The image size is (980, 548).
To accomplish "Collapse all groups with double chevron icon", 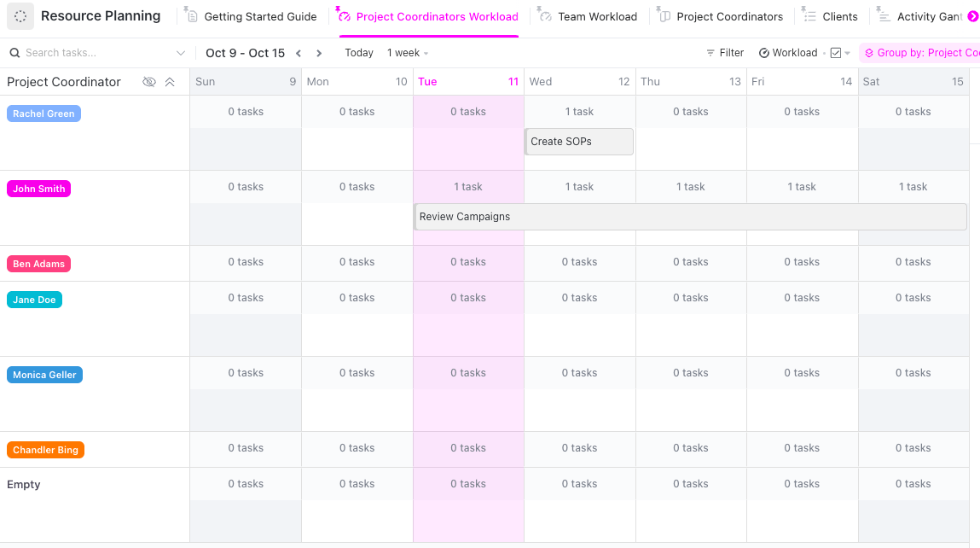I will pos(170,82).
